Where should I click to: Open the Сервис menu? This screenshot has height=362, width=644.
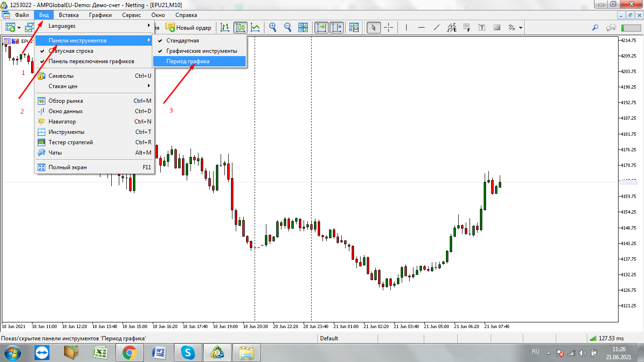click(132, 15)
